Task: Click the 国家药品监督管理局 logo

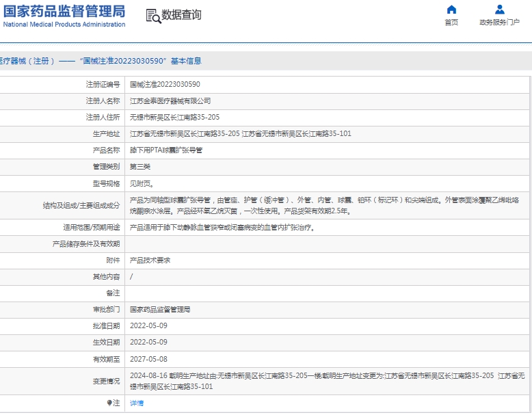Action: point(64,10)
